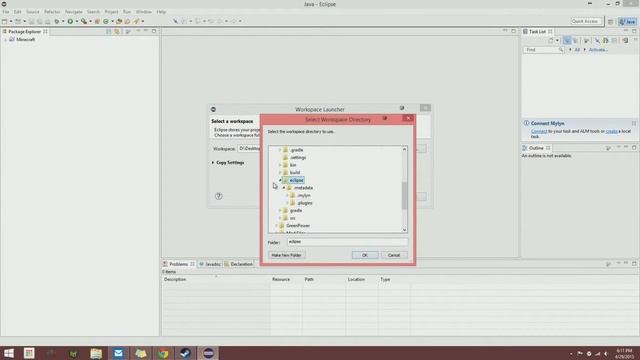Image resolution: width=640 pixels, height=360 pixels.
Task: Select the Problems tab
Action: (179, 264)
